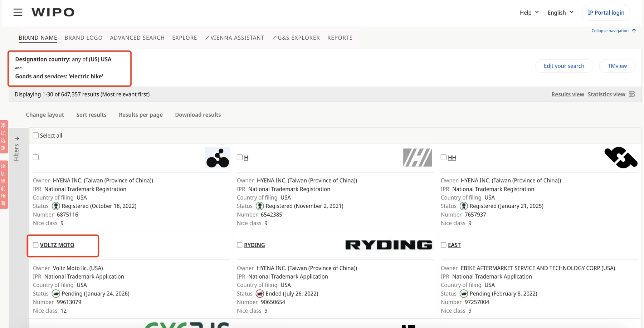Click the Collapse navigation link
The height and width of the screenshot is (328, 644).
click(x=610, y=31)
